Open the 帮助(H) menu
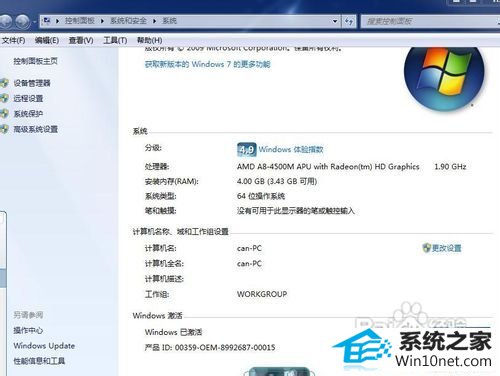Image resolution: width=500 pixels, height=376 pixels. click(x=150, y=40)
